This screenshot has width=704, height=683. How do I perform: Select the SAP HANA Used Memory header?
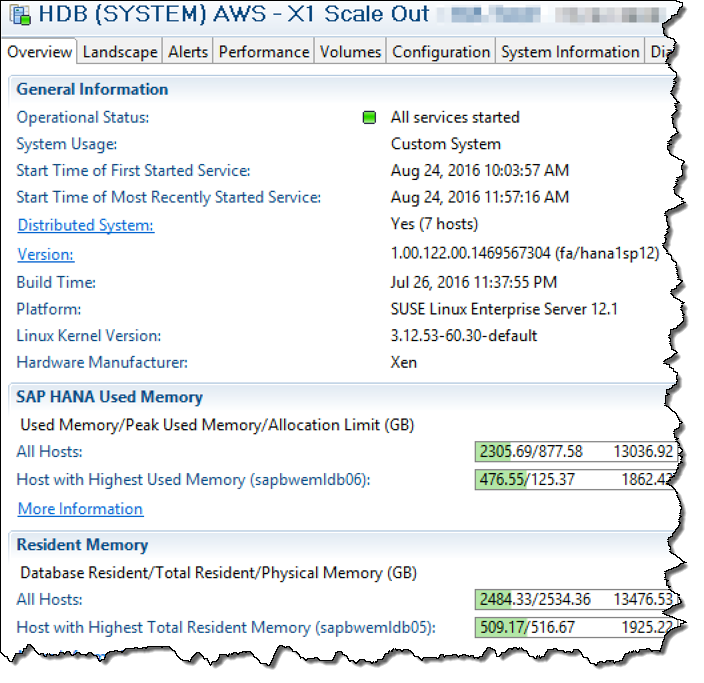pos(110,397)
